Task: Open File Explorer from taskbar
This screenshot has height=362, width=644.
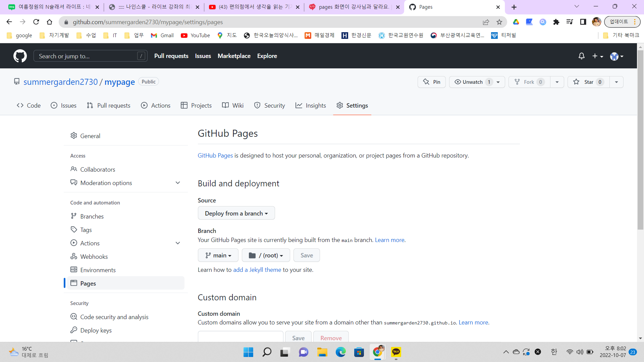Action: (x=322, y=352)
